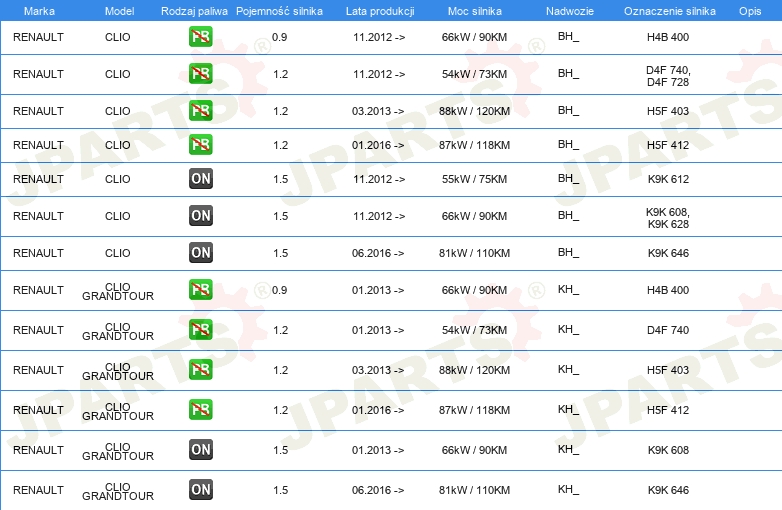The image size is (782, 510).
Task: Click the Nadwozie column header
Action: coord(570,11)
